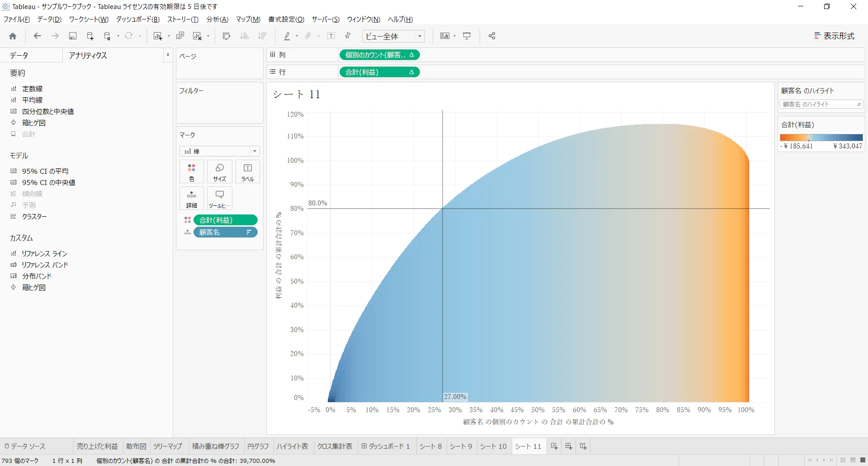The image size is (868, 466).
Task: Expand the show/hide cards dropdown arrow
Action: coord(454,36)
